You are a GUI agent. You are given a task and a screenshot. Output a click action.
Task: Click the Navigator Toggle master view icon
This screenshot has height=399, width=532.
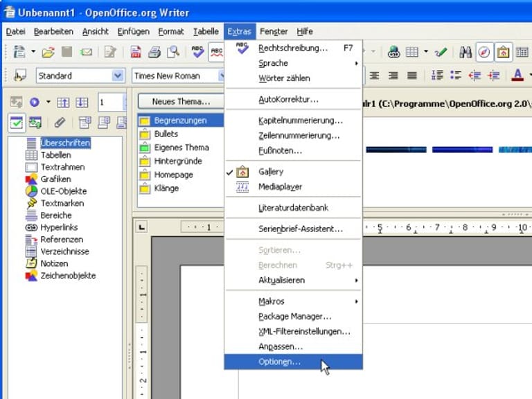pos(17,102)
